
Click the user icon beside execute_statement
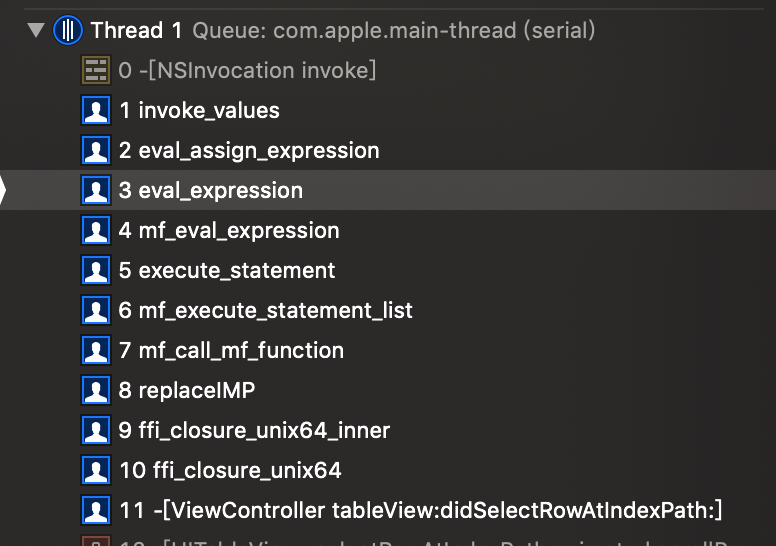(x=95, y=271)
